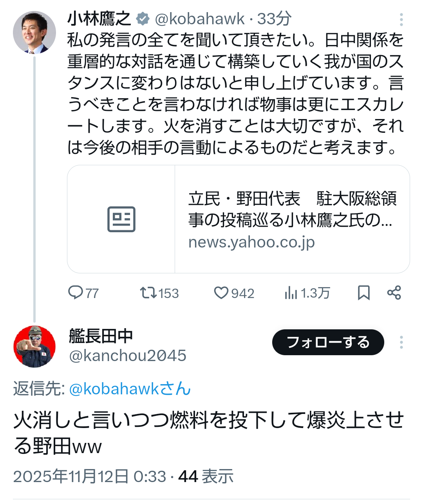This screenshot has width=423, height=504.
Task: Click the retweet arrows icon
Action: click(148, 293)
